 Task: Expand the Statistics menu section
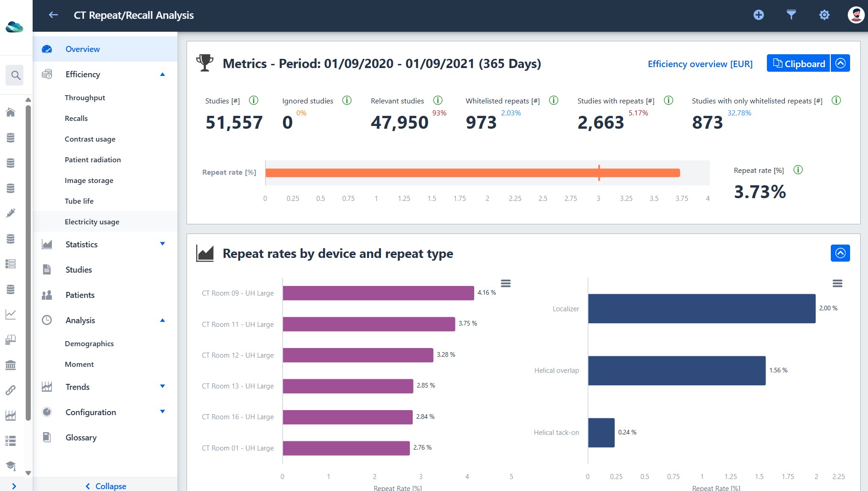[162, 244]
